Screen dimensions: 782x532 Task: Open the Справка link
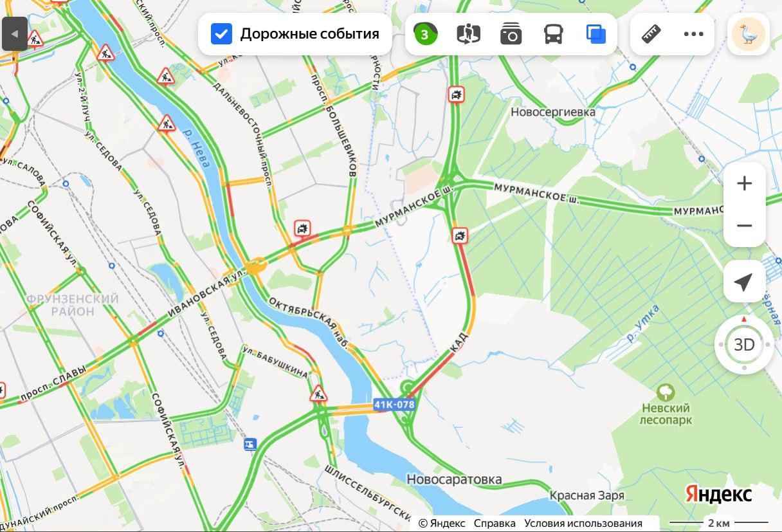[495, 523]
